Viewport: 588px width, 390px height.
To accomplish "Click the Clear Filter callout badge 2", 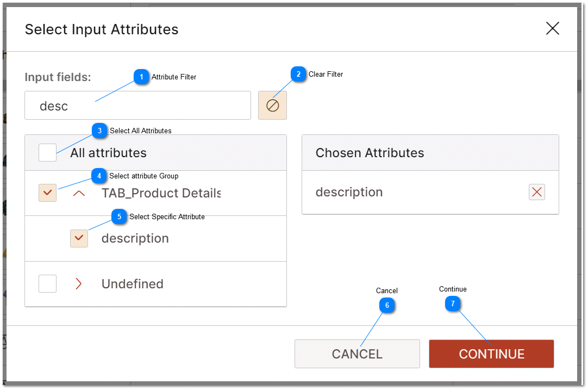I will pyautogui.click(x=299, y=75).
